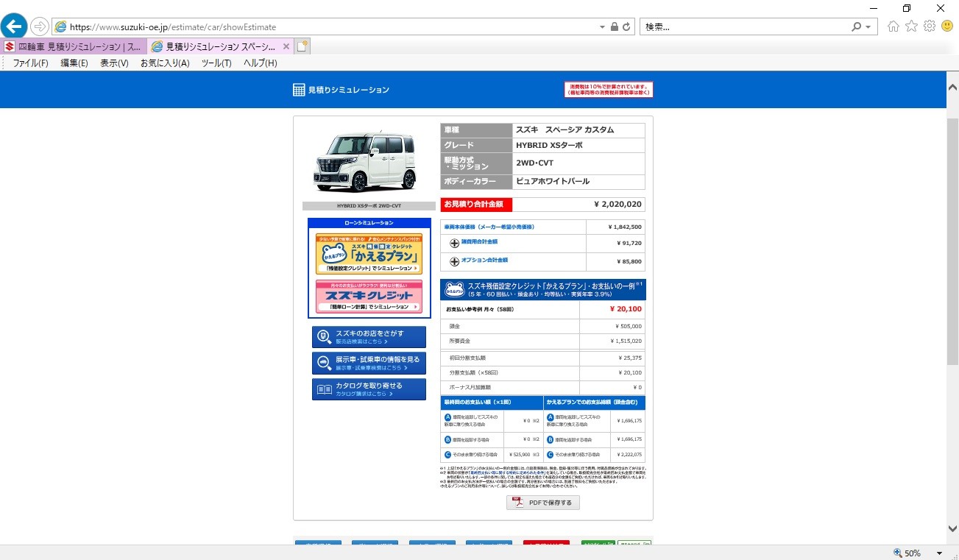Click the 車両本体価格 link text
This screenshot has height=560, width=959.
point(489,227)
